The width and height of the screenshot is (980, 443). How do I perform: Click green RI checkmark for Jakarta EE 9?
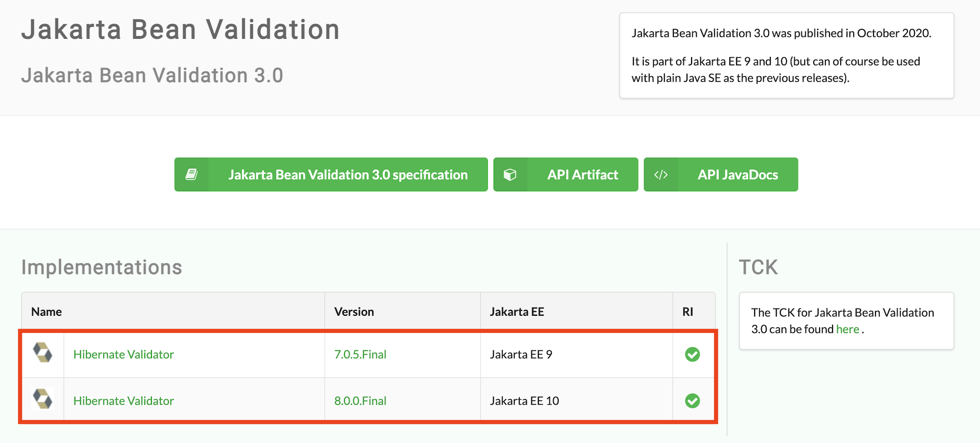[692, 355]
